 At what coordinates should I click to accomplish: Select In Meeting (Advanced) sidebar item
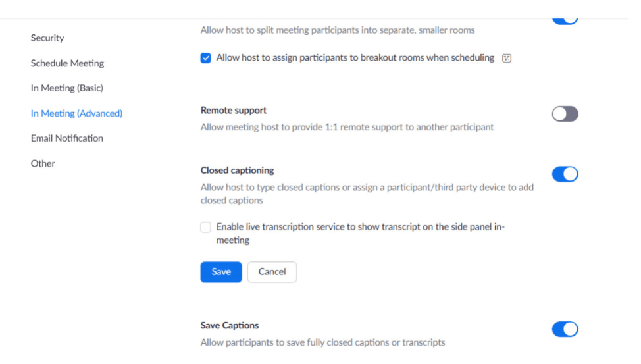pos(76,113)
